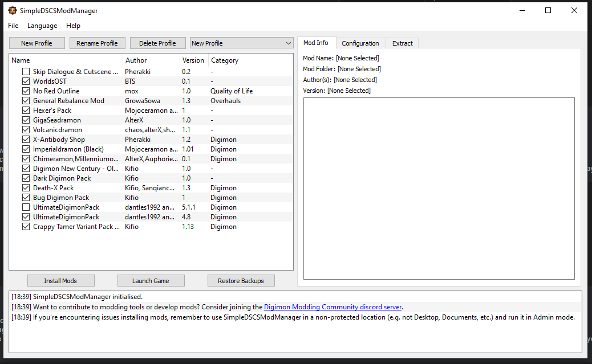The height and width of the screenshot is (364, 592).
Task: Sort mods by the Category column header
Action: (250, 60)
